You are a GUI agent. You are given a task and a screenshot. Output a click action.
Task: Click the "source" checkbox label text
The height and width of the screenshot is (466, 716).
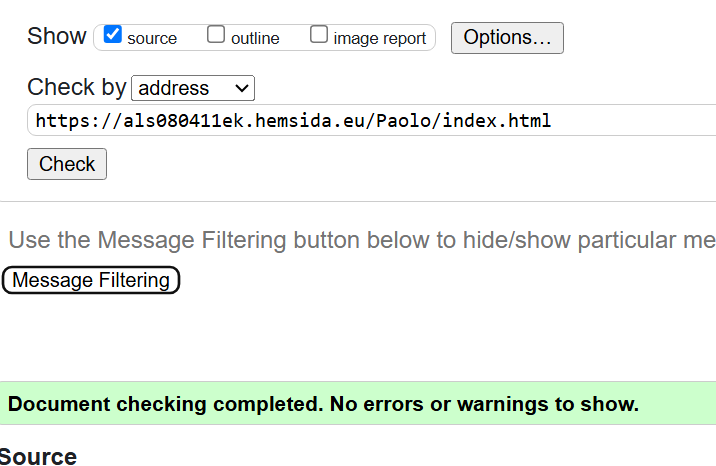[x=152, y=39]
